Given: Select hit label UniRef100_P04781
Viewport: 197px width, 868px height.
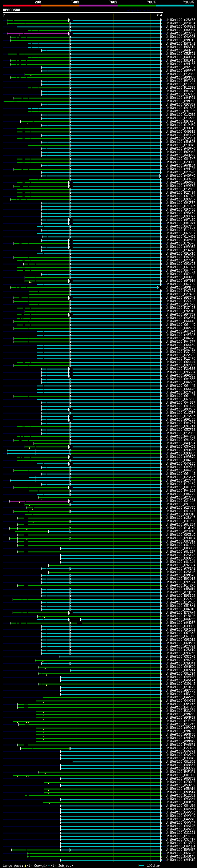Looking at the screenshot, I should [180, 423].
